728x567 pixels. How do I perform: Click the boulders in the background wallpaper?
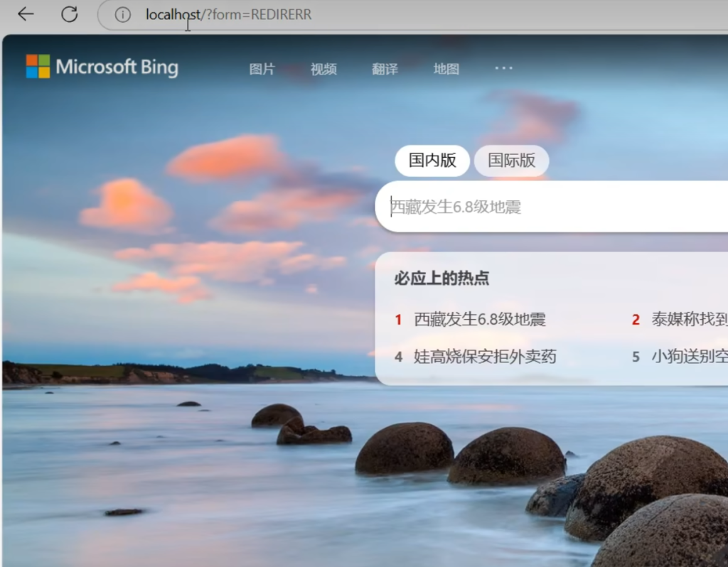click(506, 455)
